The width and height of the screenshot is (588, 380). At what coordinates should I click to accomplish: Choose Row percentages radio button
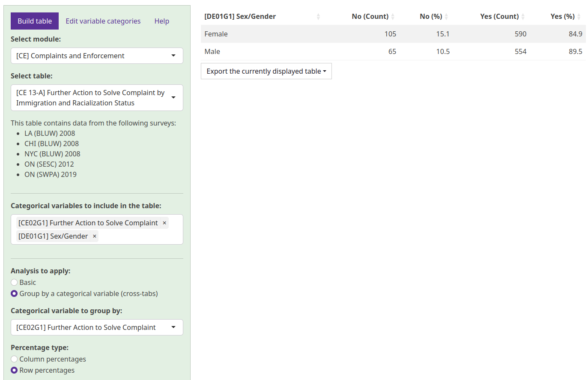14,370
